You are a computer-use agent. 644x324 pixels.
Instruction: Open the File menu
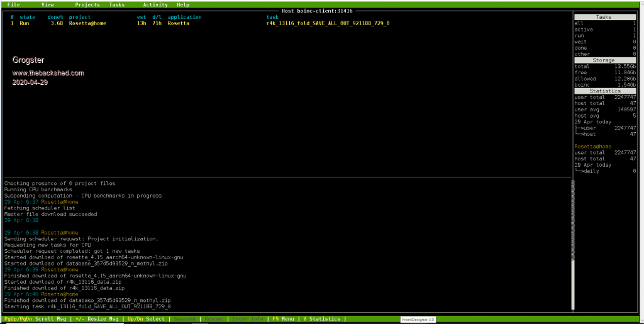13,4
